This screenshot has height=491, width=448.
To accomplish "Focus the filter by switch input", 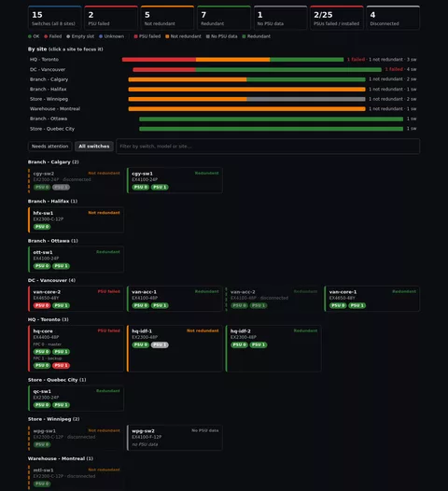I will (268, 147).
